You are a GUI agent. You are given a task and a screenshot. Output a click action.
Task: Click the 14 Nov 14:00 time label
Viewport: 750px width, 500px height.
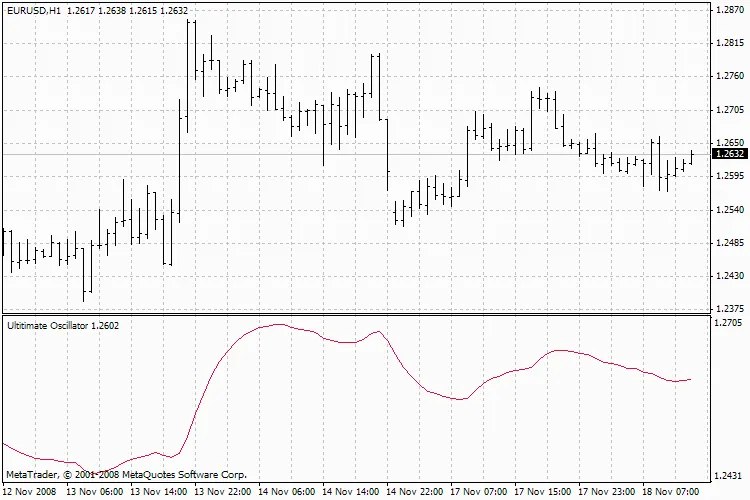tap(353, 492)
